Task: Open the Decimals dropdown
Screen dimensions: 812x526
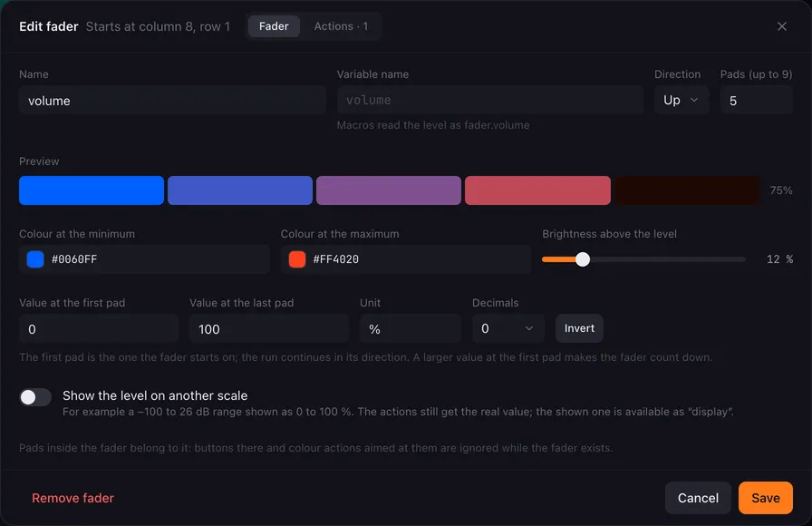Action: (x=508, y=328)
